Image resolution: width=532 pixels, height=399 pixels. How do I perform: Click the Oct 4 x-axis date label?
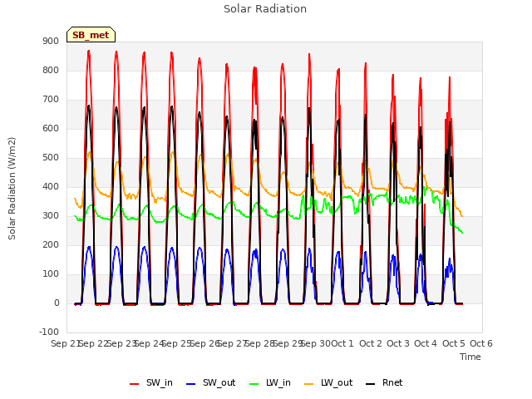tap(426, 343)
